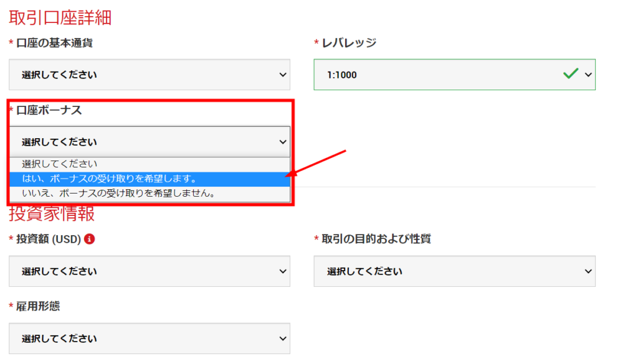Click the chevron arrow of the 口座の基本通貨 field
Screen dimensions: 638x364
[283, 75]
